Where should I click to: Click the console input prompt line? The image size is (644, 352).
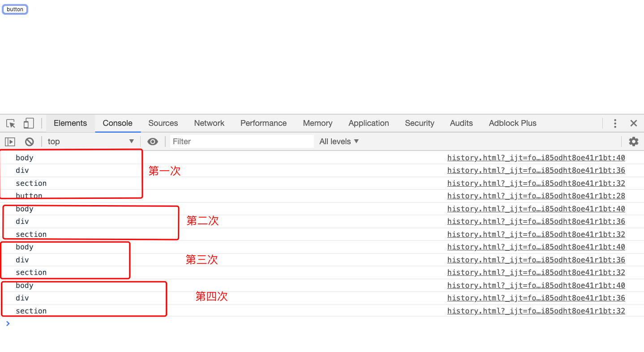point(322,323)
